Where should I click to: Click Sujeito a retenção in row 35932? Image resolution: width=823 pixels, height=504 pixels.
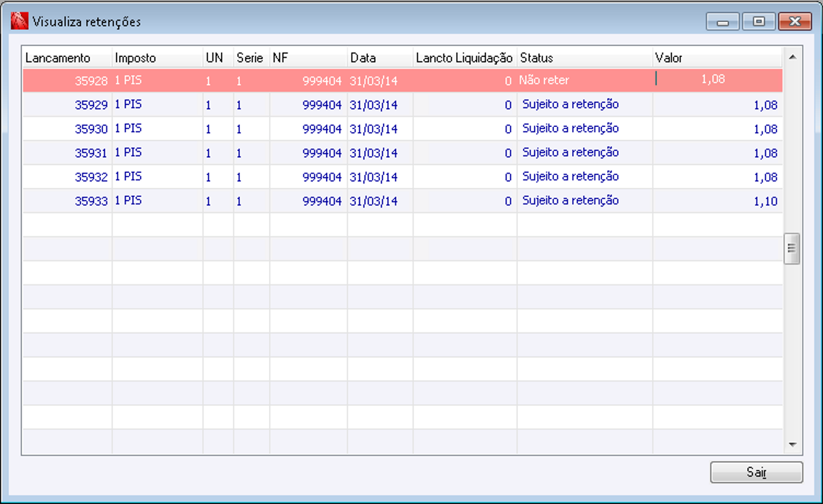[x=571, y=177]
